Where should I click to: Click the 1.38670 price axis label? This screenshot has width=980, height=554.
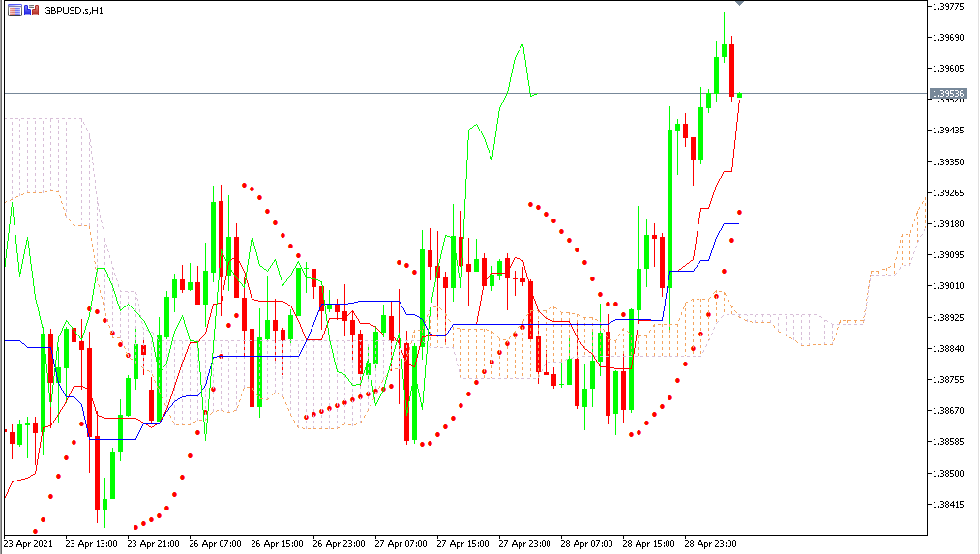click(x=948, y=411)
